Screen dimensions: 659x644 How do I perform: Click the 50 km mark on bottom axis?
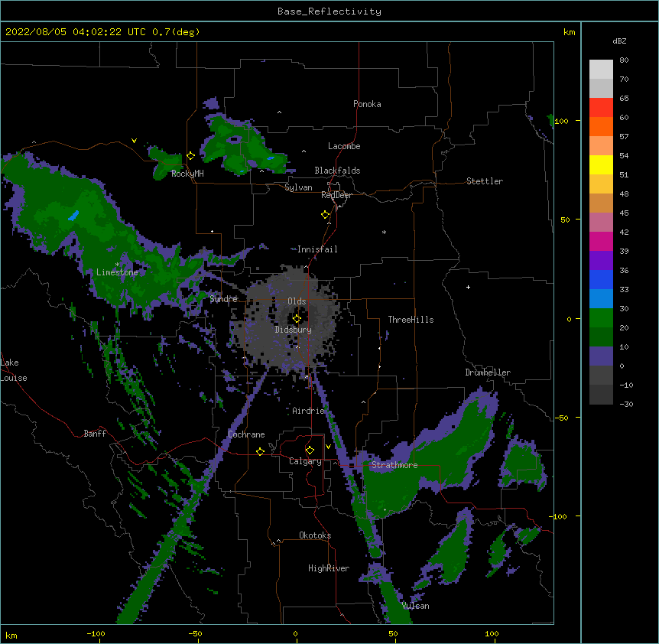393,633
